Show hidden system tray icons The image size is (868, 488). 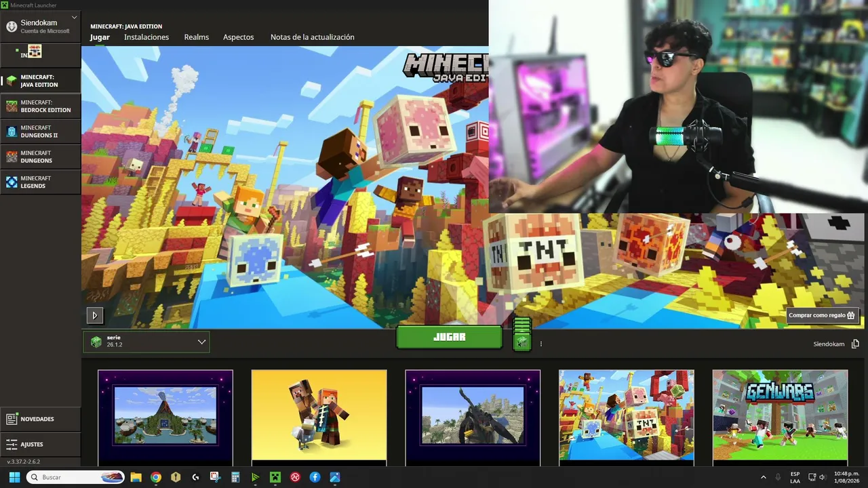763,477
